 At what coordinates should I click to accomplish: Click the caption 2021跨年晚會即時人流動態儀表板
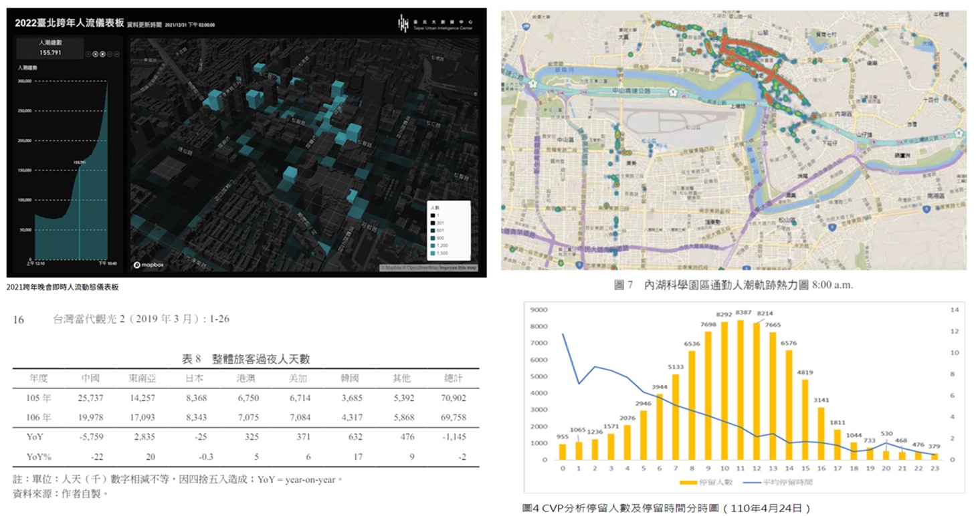pyautogui.click(x=62, y=287)
